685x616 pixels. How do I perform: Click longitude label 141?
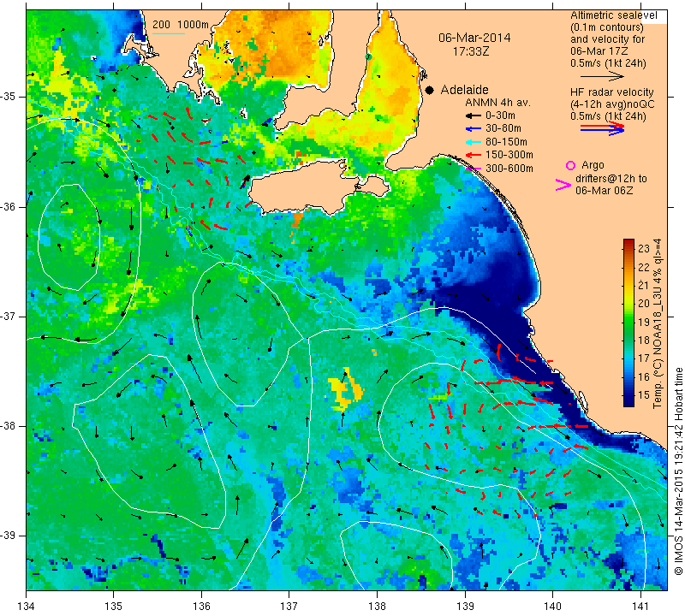[x=640, y=607]
